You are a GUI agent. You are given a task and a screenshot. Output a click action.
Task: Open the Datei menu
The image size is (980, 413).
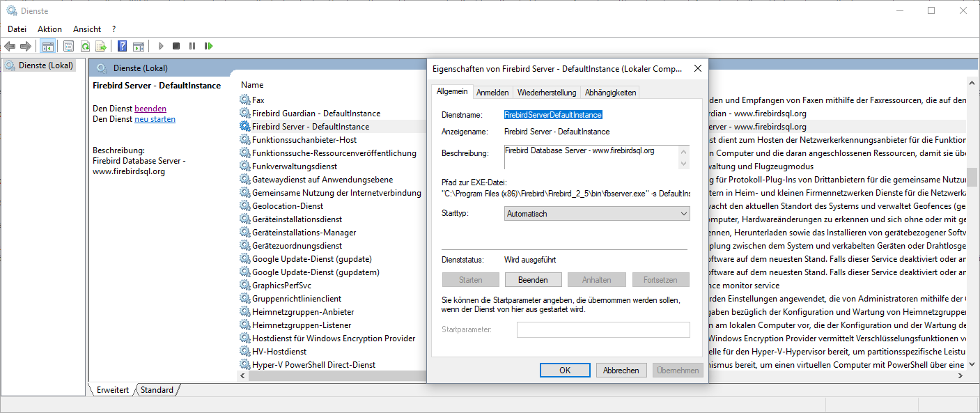[17, 29]
